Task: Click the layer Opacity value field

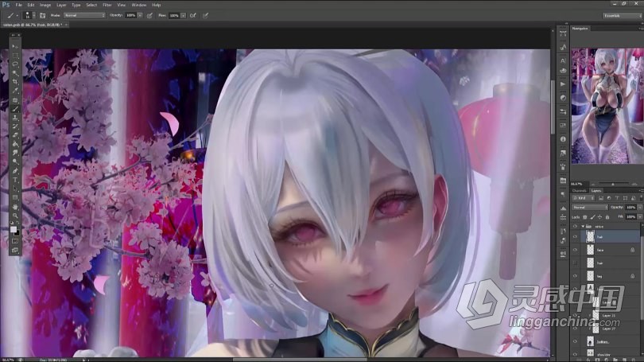Action: point(630,208)
